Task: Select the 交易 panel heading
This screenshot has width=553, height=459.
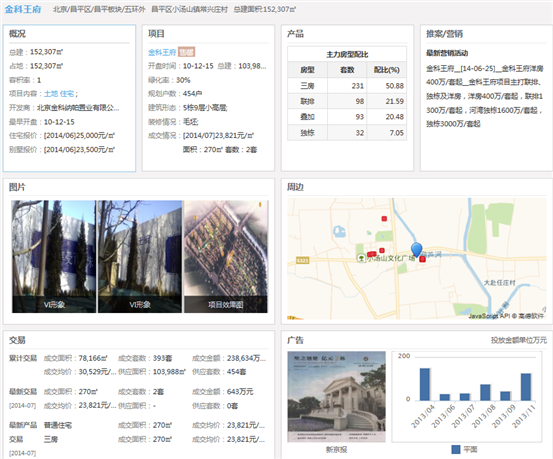Action: coord(17,340)
